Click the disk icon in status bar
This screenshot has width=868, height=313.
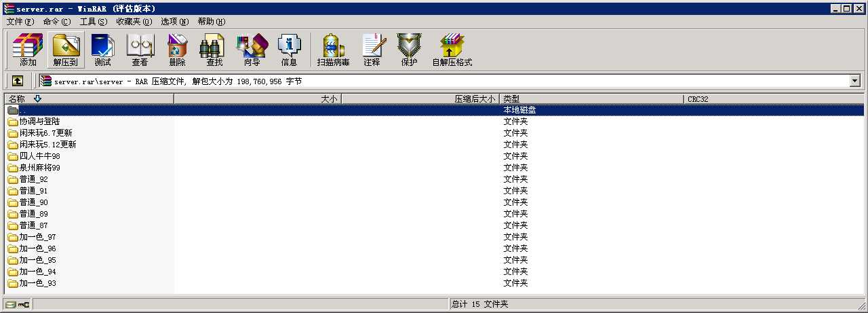click(10, 304)
